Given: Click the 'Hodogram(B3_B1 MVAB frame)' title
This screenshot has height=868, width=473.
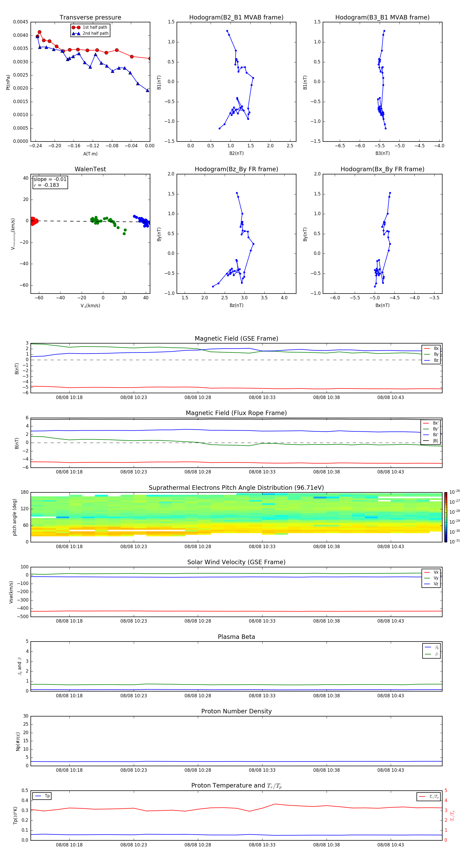Looking at the screenshot, I should [x=382, y=18].
